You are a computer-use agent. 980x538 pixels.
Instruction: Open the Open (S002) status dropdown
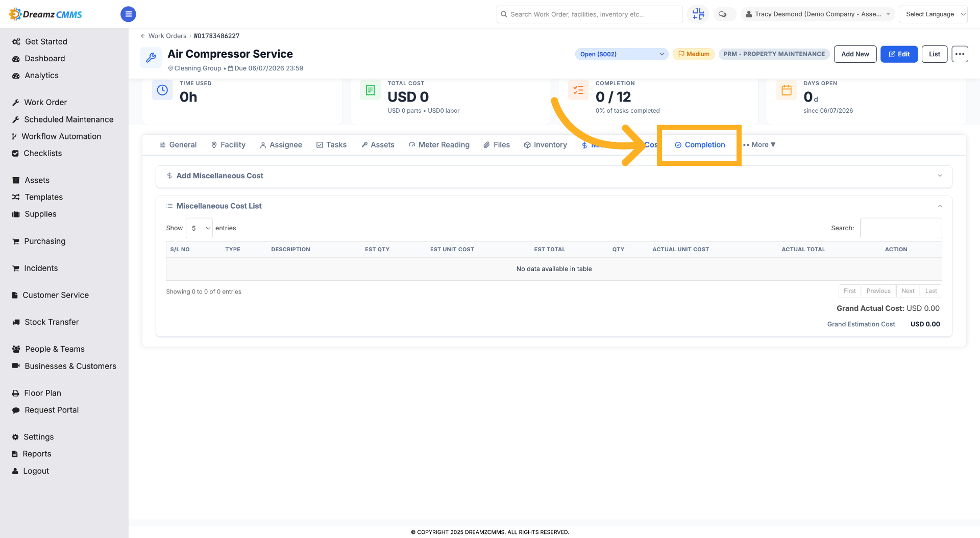622,54
